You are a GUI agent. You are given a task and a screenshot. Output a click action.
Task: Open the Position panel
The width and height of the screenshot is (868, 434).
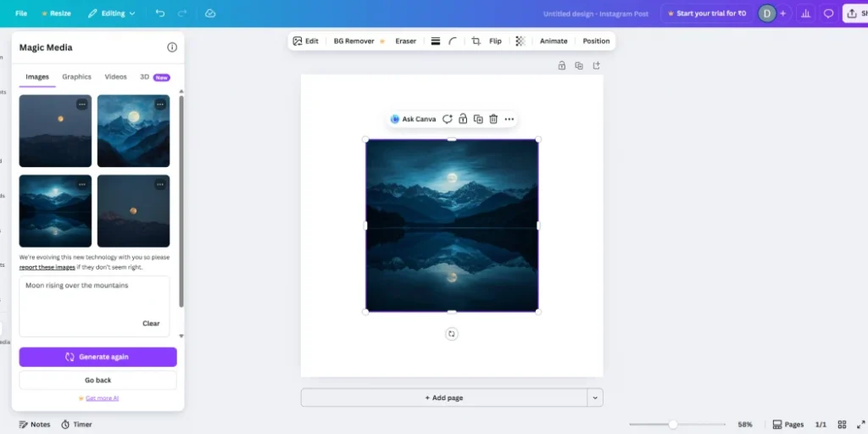(596, 41)
